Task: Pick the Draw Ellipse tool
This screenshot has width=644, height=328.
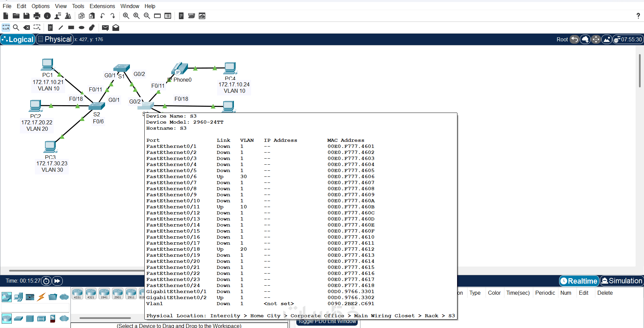Action: (x=82, y=28)
